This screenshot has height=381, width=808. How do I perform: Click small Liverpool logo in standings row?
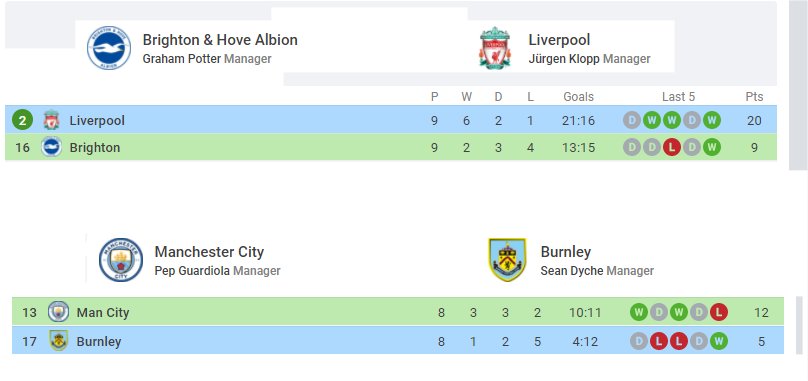tap(51, 120)
